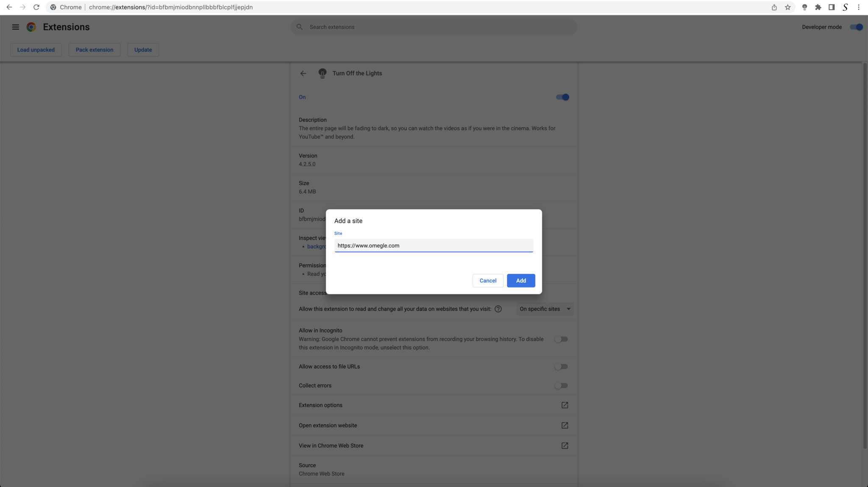
Task: Open extension website using the external link icon
Action: click(x=564, y=425)
